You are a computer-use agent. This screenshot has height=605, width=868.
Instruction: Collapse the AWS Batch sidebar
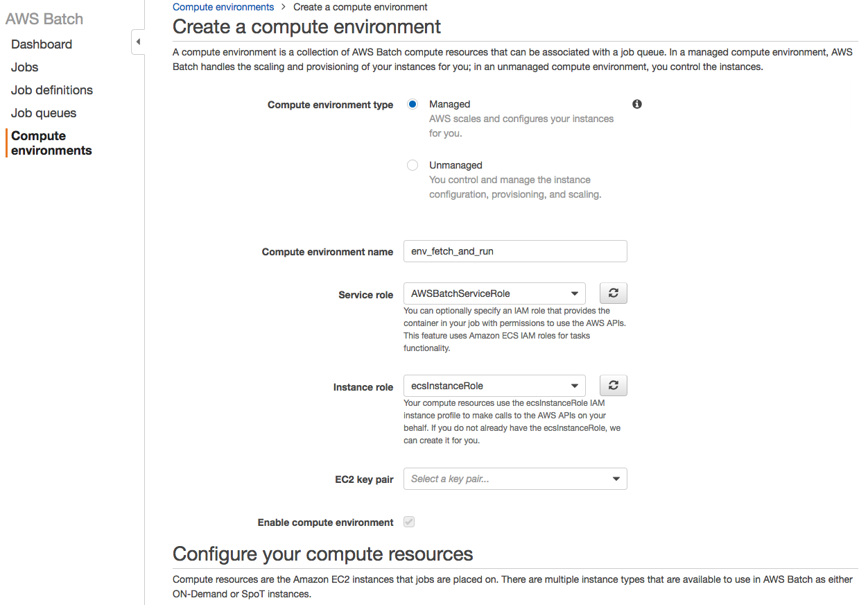point(137,42)
